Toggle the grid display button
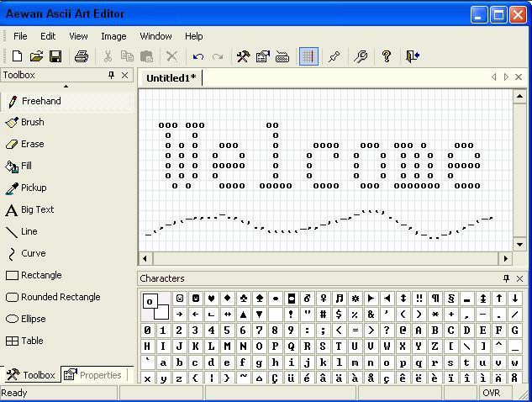 tap(308, 56)
